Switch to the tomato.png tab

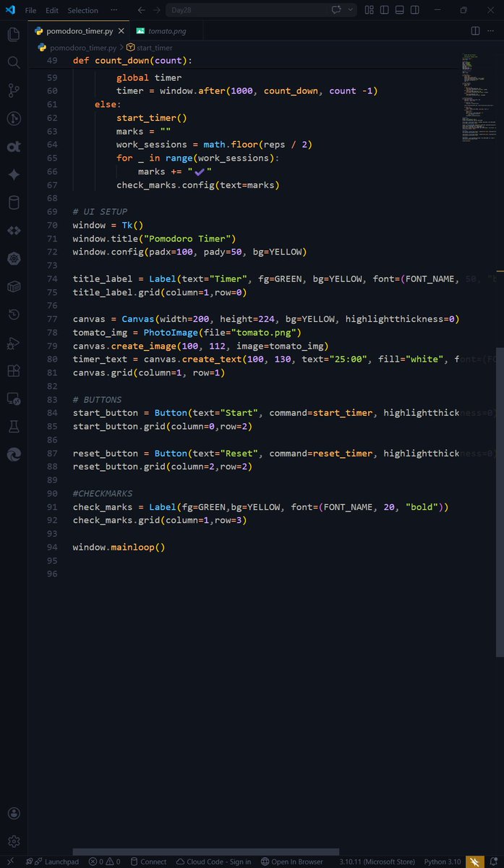tap(167, 31)
